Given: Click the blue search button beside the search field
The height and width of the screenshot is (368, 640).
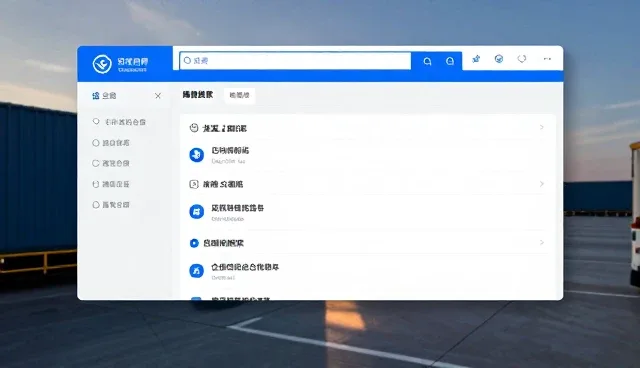Looking at the screenshot, I should click(x=427, y=61).
